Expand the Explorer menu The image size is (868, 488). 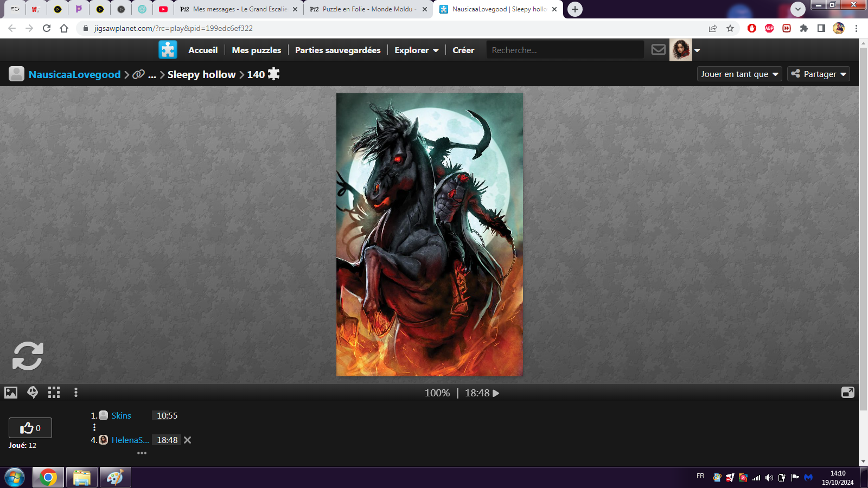pyautogui.click(x=417, y=50)
